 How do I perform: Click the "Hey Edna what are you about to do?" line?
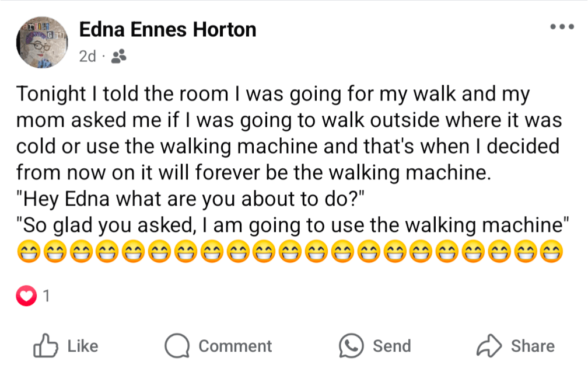pyautogui.click(x=190, y=199)
